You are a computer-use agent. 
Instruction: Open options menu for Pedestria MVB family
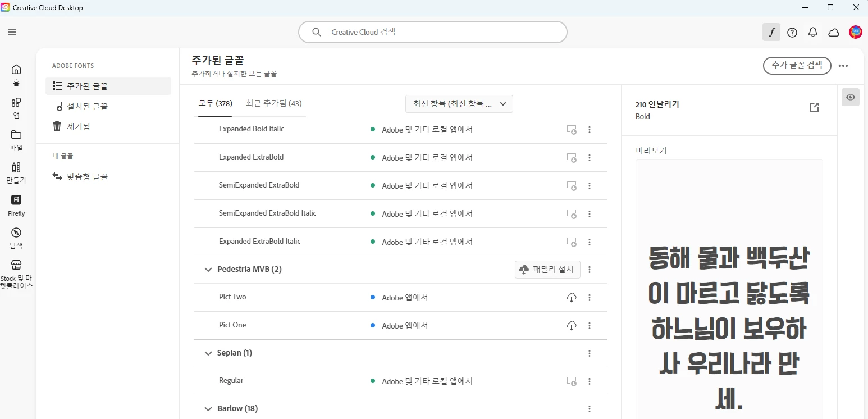tap(590, 270)
